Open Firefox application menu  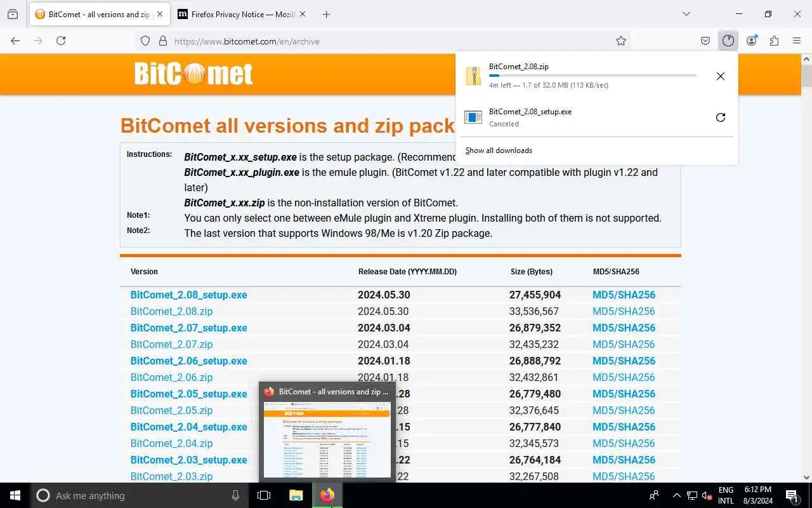pos(797,41)
